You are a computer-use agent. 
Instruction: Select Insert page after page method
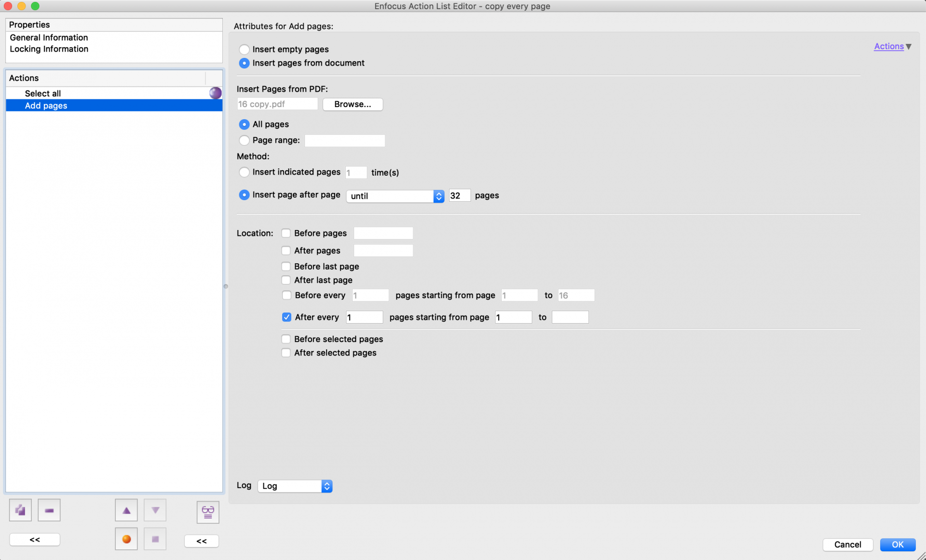245,195
